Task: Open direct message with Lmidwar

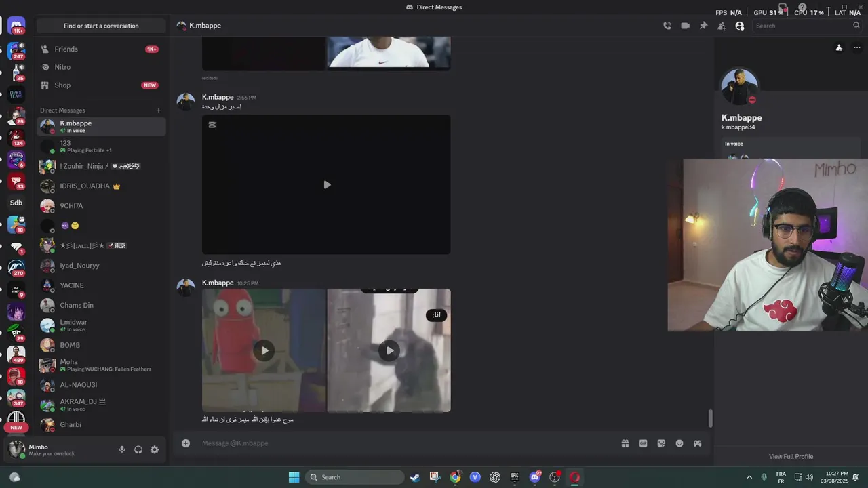Action: [101, 325]
